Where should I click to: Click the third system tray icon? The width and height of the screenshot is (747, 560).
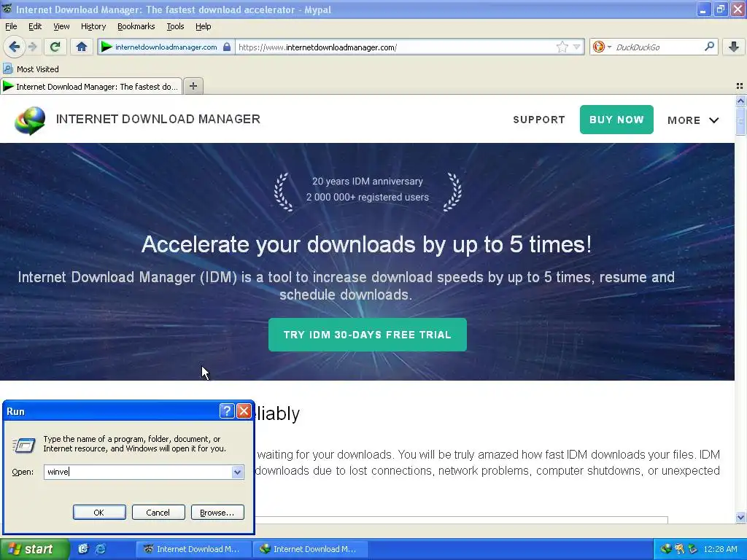pos(693,549)
